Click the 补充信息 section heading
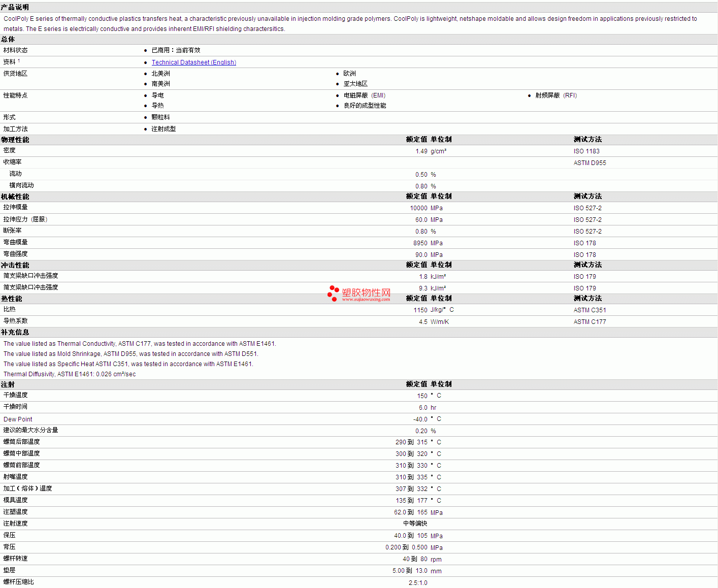 [15, 332]
